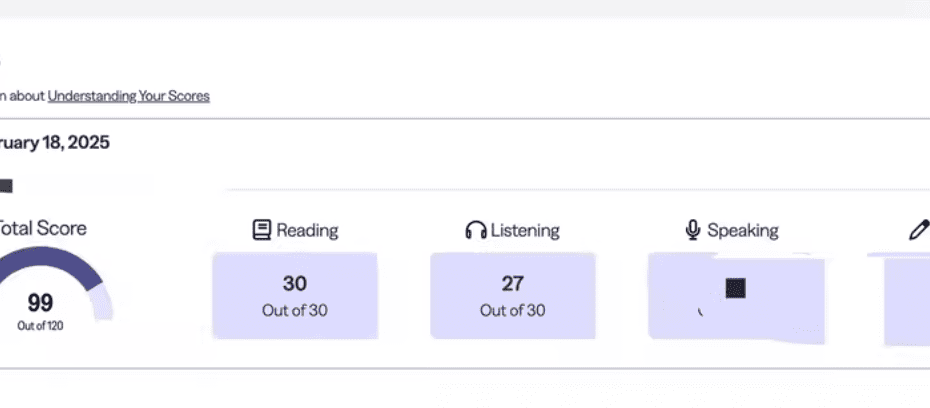Click the Listening headphones icon
The height and width of the screenshot is (408, 930).
(x=476, y=230)
